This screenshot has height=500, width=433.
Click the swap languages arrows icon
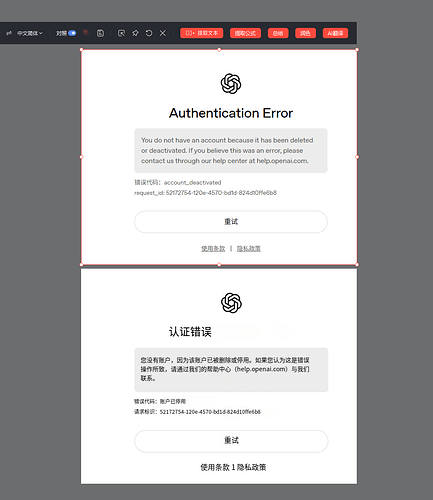(9, 33)
